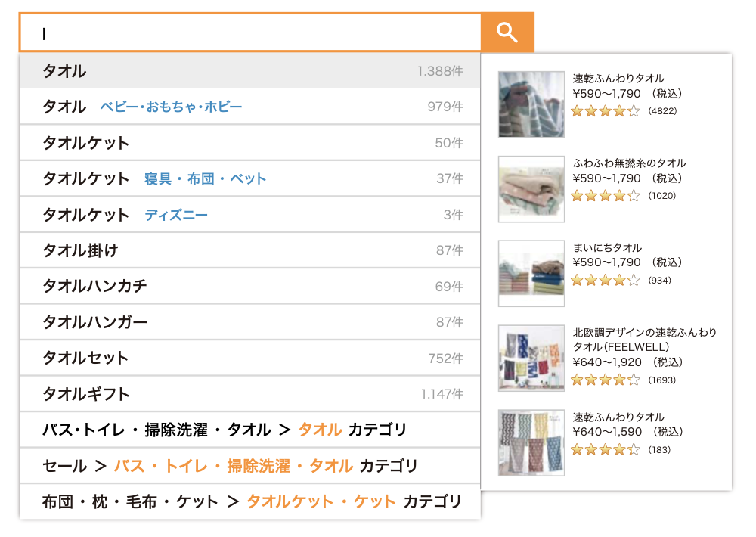Choose the タオルケット ディズニー suggestion
The height and width of the screenshot is (537, 756).
click(x=249, y=215)
